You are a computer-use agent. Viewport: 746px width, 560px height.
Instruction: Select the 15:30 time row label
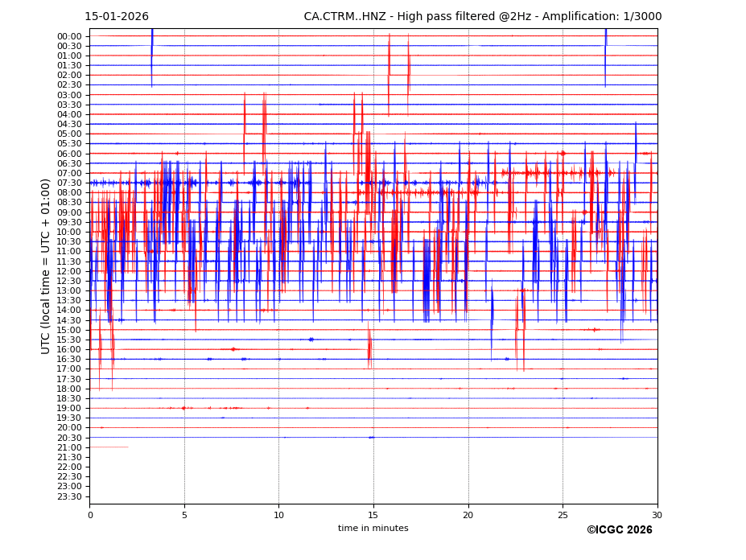click(x=69, y=340)
